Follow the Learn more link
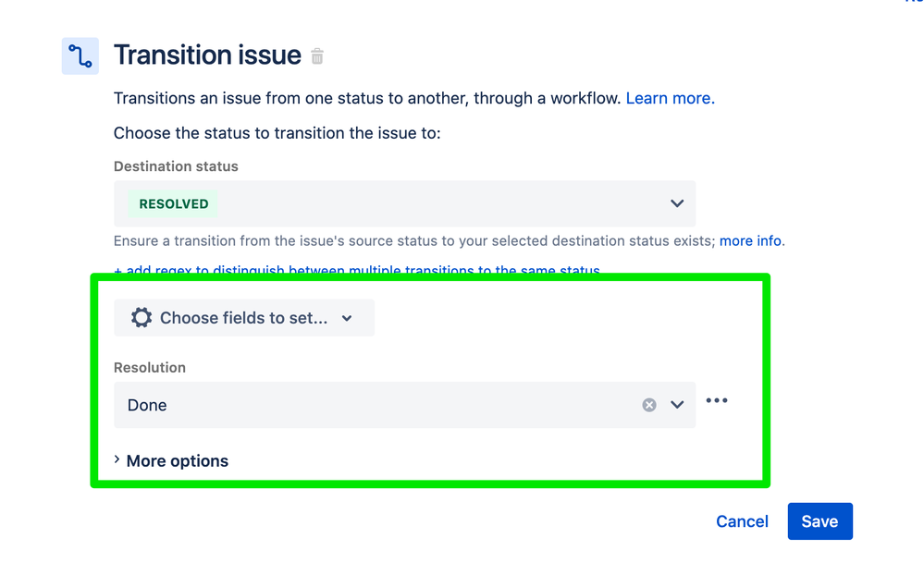The image size is (924, 575). 669,97
